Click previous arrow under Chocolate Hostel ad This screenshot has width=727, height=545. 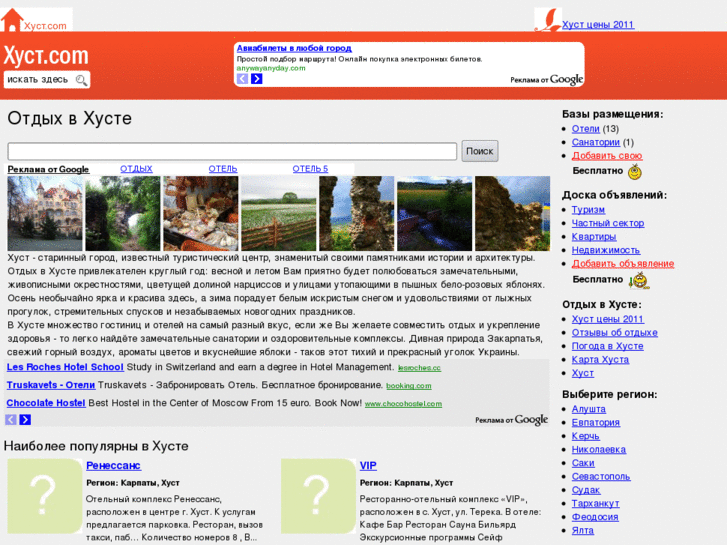click(11, 420)
